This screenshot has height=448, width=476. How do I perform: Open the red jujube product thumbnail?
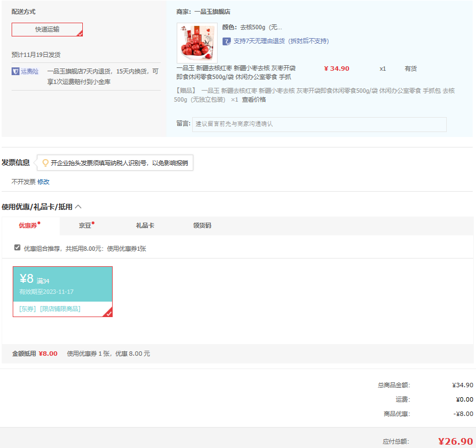tap(197, 43)
